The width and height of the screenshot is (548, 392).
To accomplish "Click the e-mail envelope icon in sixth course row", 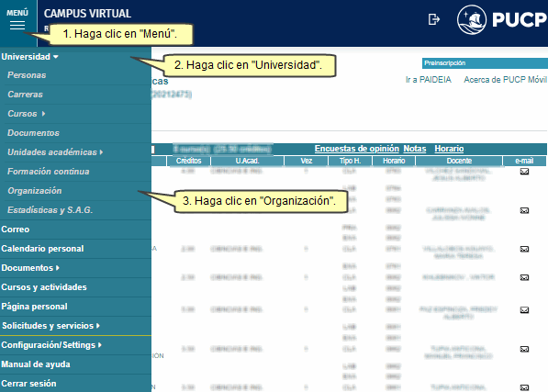I will (524, 349).
